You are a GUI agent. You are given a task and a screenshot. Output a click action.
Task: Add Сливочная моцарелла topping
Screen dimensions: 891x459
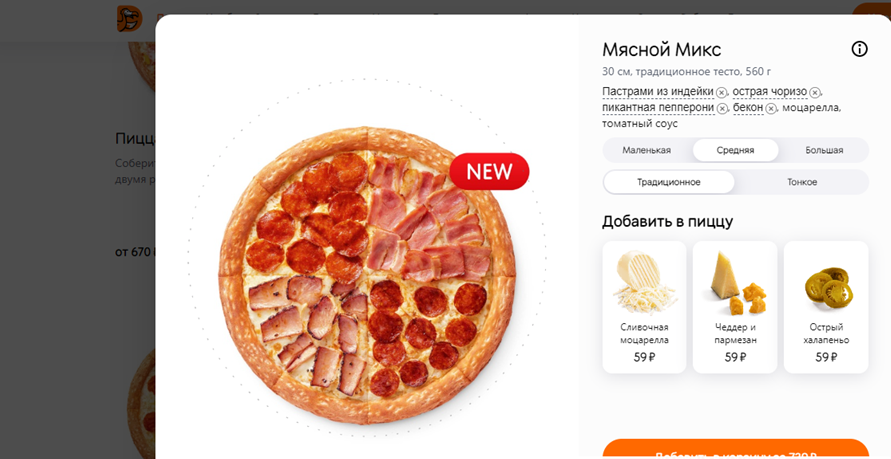(644, 307)
